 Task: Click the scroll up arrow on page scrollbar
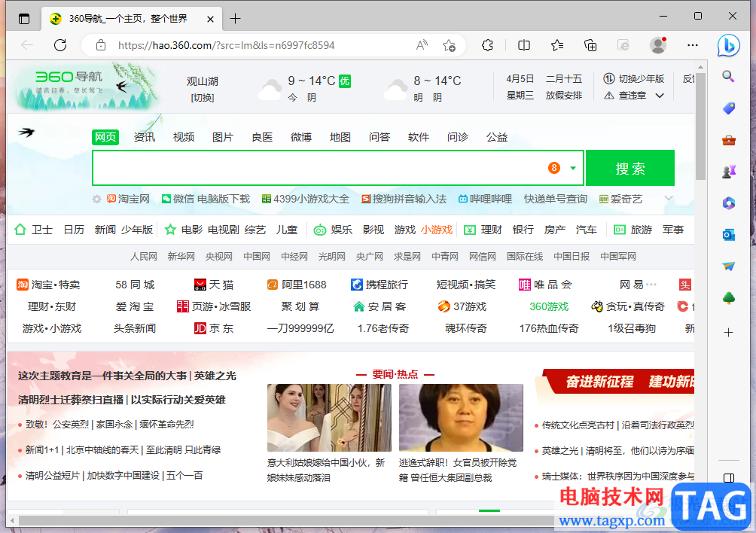(x=700, y=66)
